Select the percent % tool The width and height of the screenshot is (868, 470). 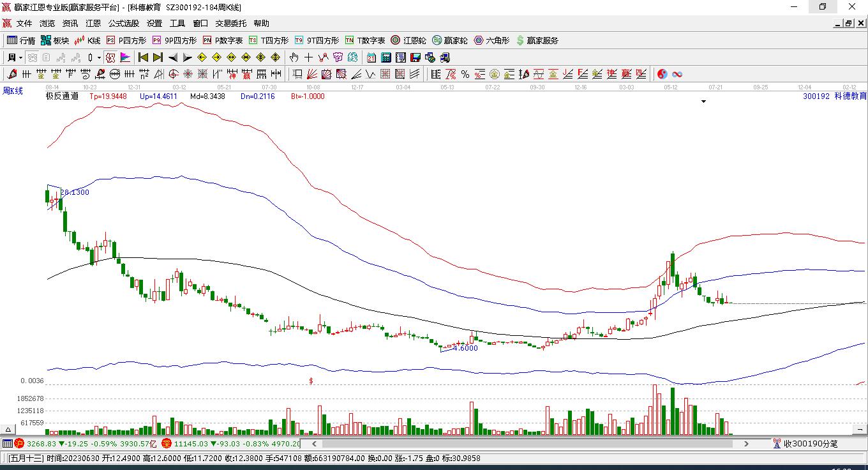pos(465,74)
